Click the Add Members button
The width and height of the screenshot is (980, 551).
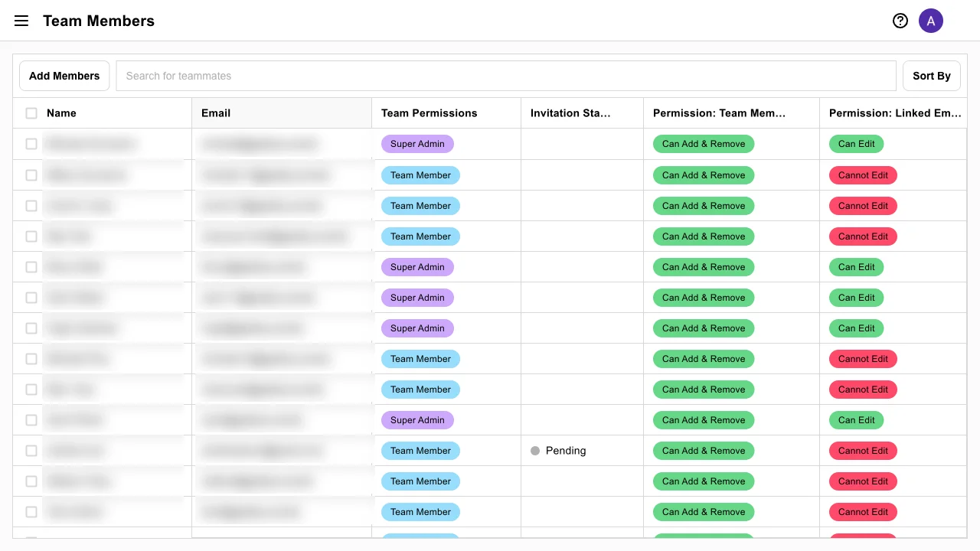(x=64, y=76)
